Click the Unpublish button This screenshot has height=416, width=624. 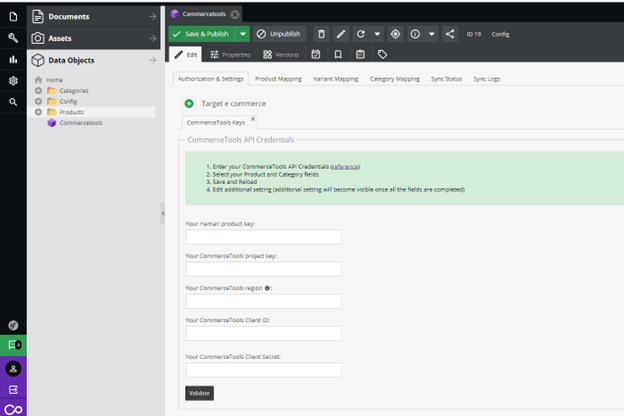[279, 34]
